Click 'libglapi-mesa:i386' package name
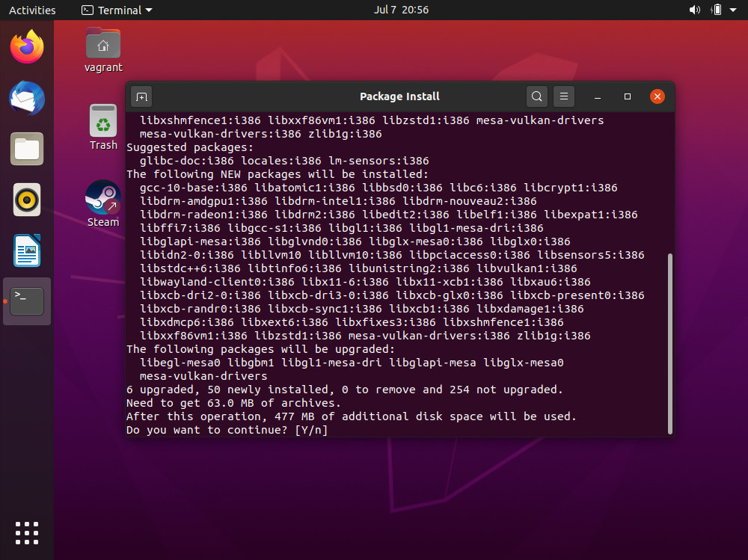Image resolution: width=748 pixels, height=560 pixels. [x=200, y=241]
